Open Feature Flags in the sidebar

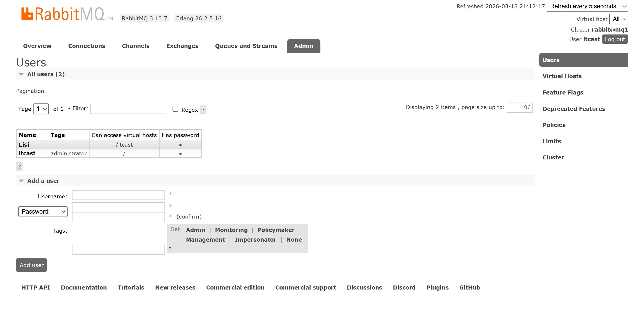pyautogui.click(x=563, y=92)
